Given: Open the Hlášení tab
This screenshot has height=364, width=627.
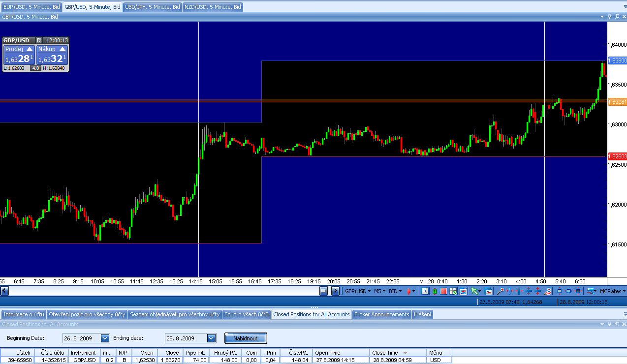Looking at the screenshot, I should [x=422, y=314].
